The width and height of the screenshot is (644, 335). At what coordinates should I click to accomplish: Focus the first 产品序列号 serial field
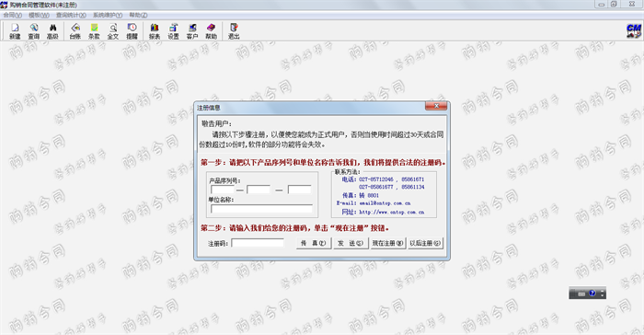(x=223, y=190)
